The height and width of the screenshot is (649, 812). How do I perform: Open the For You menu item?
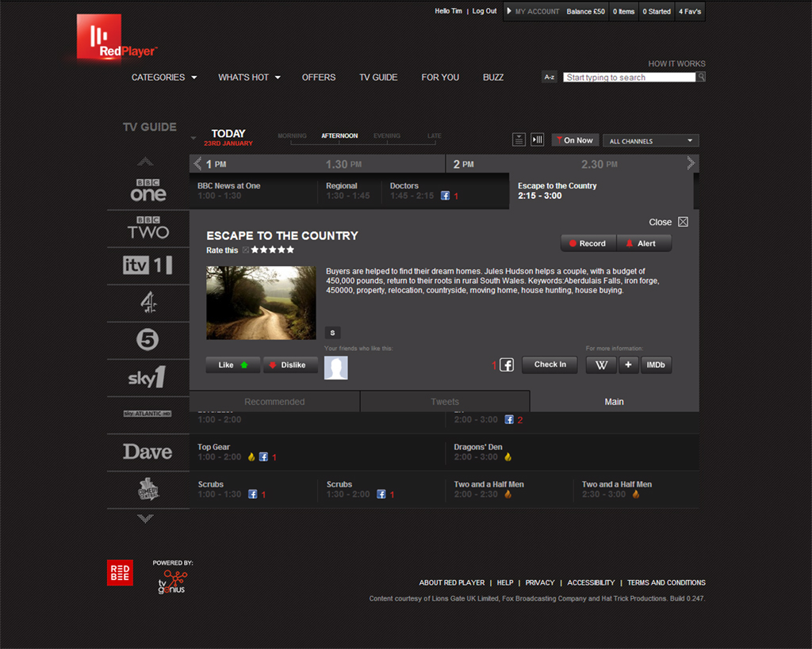pyautogui.click(x=440, y=77)
